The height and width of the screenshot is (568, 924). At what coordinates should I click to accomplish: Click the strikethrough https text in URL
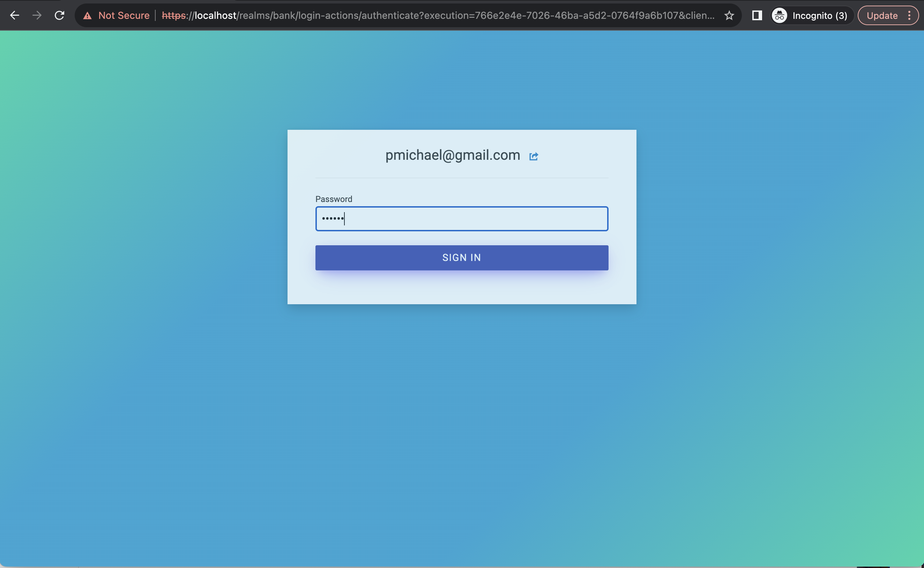[173, 15]
